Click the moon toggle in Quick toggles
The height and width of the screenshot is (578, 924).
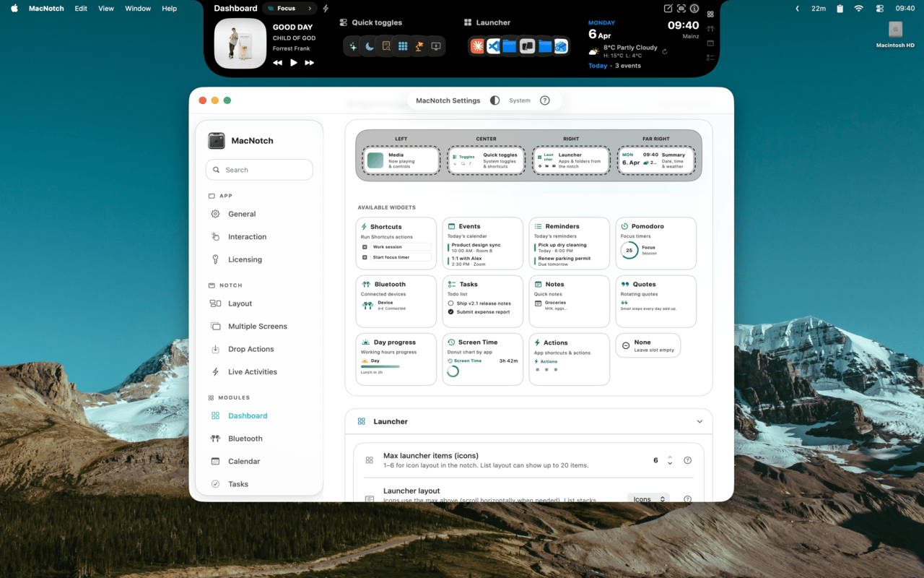click(369, 46)
